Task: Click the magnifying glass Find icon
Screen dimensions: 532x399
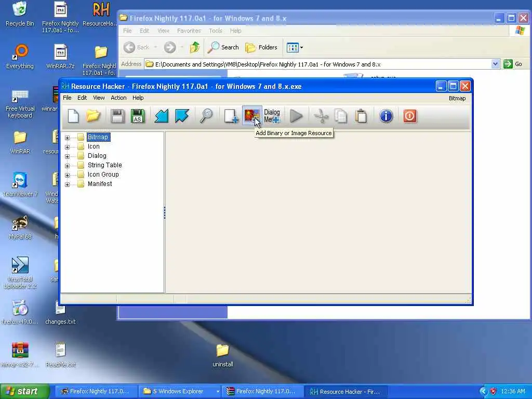Action: (206, 116)
